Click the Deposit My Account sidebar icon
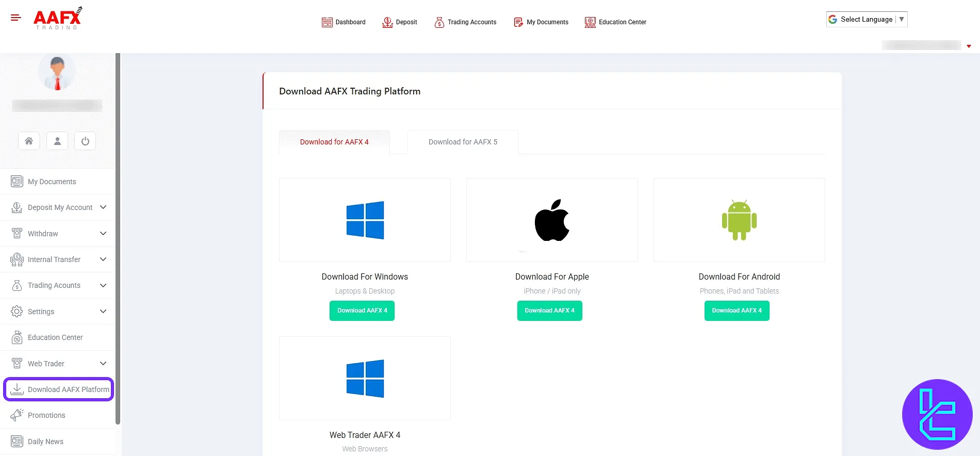The width and height of the screenshot is (980, 456). (x=17, y=207)
